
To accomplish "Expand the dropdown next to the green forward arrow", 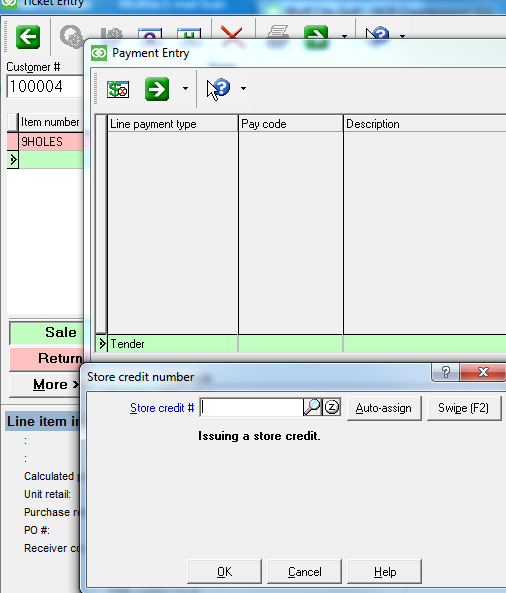I will point(185,88).
